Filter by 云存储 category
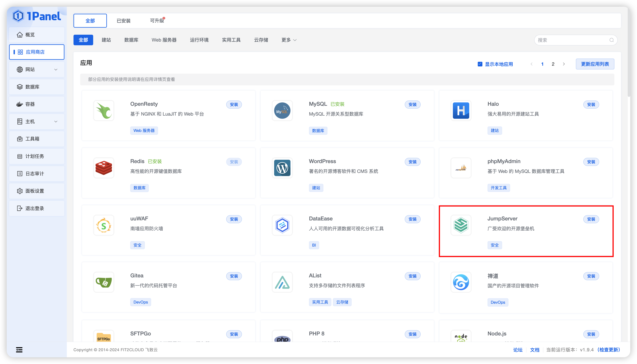The height and width of the screenshot is (364, 637). click(x=261, y=40)
